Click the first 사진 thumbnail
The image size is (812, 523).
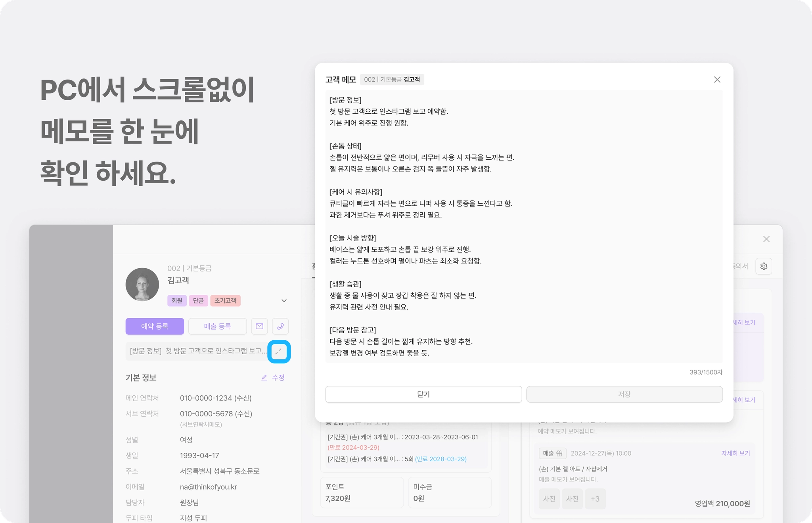point(549,499)
